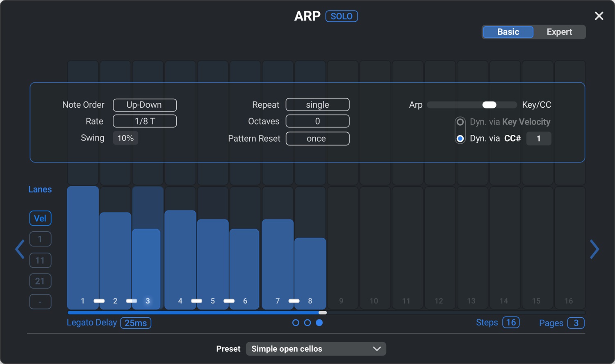
Task: Select the first page indicator dot
Action: 296,323
